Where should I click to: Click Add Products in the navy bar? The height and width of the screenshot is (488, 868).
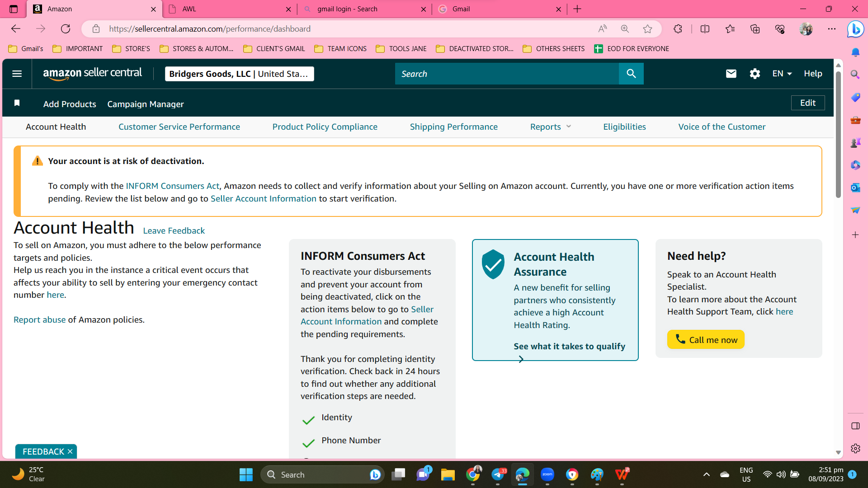(x=70, y=104)
